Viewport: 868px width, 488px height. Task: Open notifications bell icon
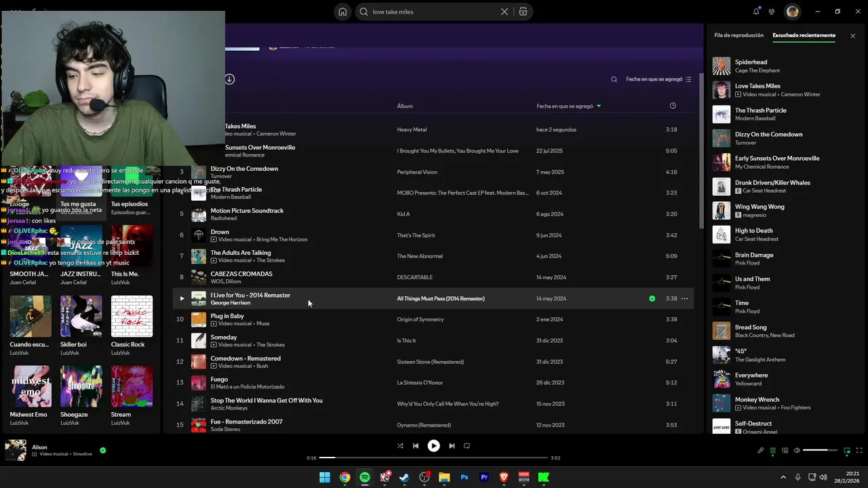click(756, 12)
